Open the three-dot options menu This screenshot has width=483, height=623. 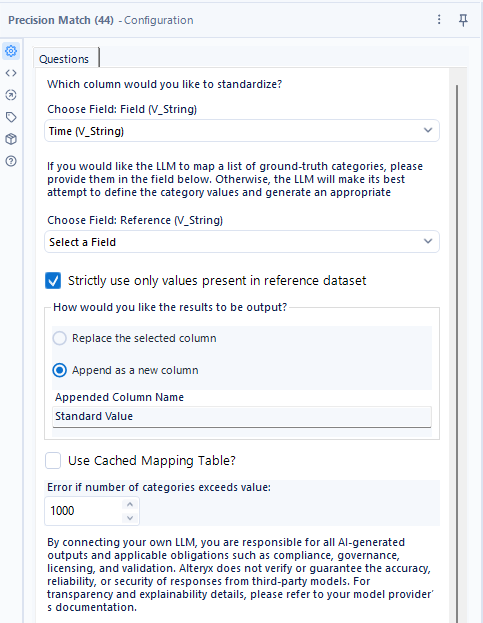[x=439, y=19]
